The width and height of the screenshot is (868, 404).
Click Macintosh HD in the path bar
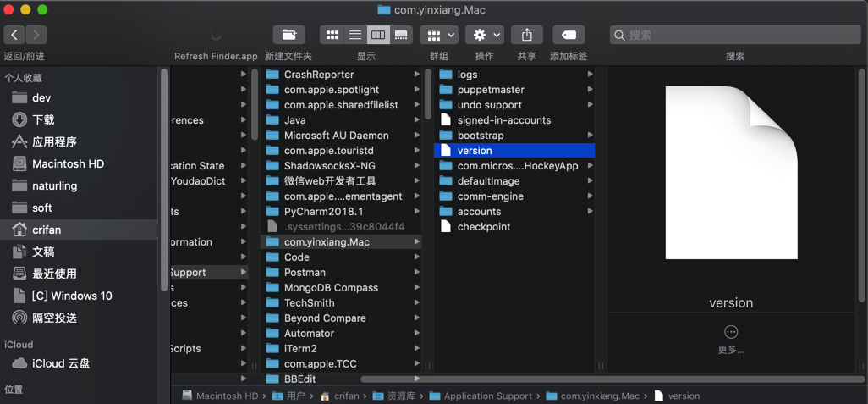(220, 396)
